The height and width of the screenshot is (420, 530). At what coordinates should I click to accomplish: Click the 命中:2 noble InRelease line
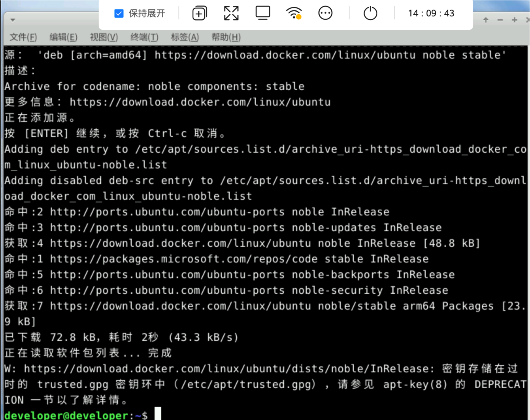[x=197, y=212]
